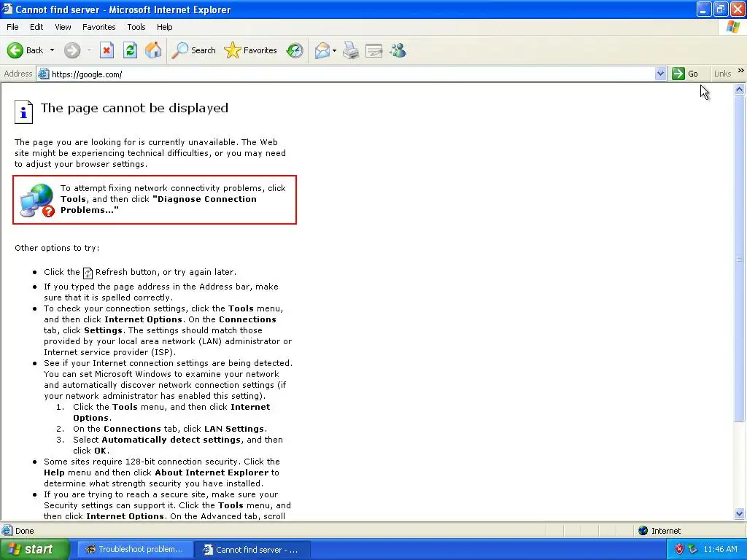747x560 pixels.
Task: Click the 11:46 AM system clock
Action: click(x=720, y=549)
